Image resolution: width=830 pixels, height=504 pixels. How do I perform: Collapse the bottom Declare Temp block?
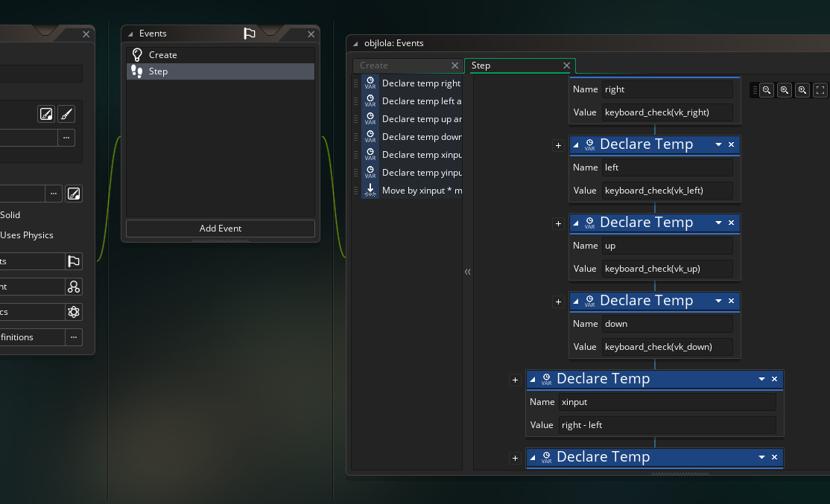533,458
